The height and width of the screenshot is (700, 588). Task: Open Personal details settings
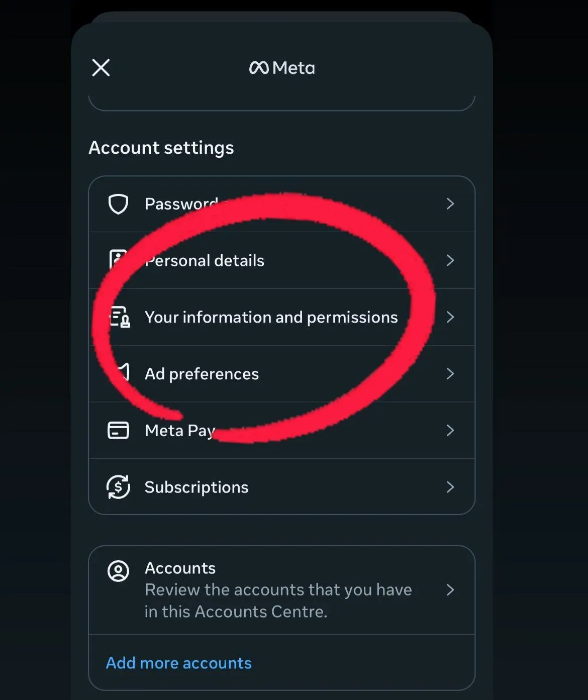(205, 260)
